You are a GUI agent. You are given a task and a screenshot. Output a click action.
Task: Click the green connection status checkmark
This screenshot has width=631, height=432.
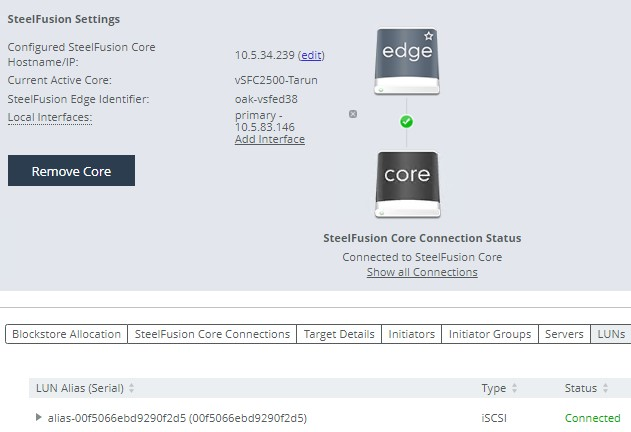pyautogui.click(x=406, y=122)
